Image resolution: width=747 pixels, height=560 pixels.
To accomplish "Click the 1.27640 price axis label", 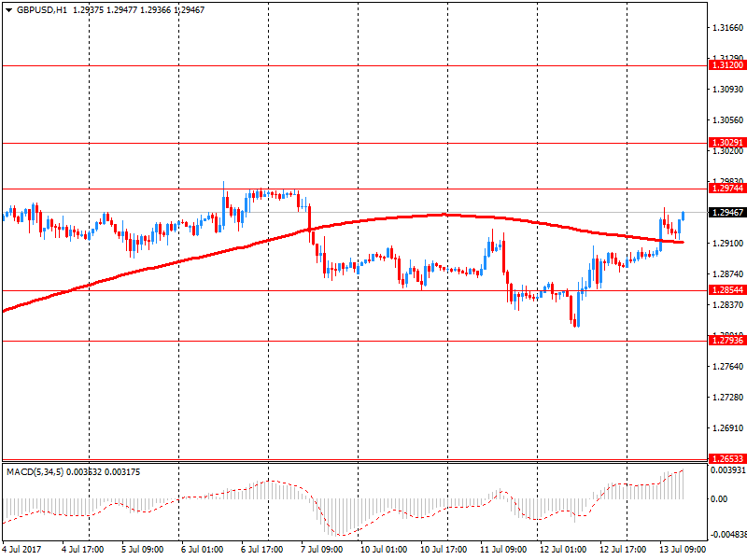I will [x=727, y=366].
